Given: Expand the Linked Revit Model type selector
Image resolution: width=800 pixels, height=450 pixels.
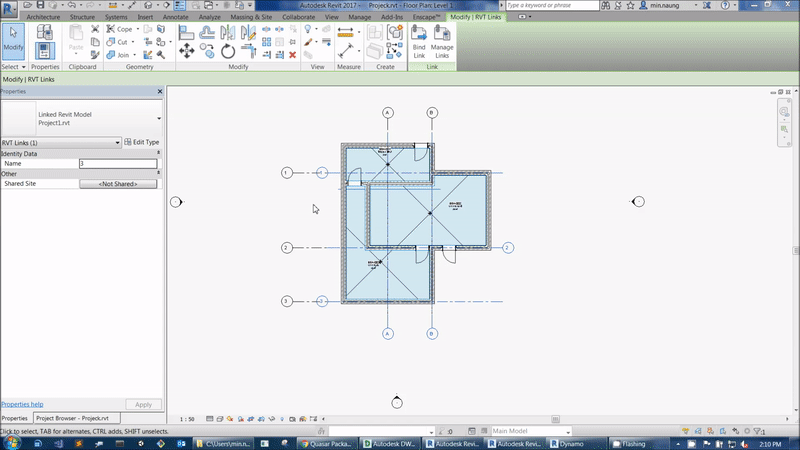Looking at the screenshot, I should (x=159, y=118).
